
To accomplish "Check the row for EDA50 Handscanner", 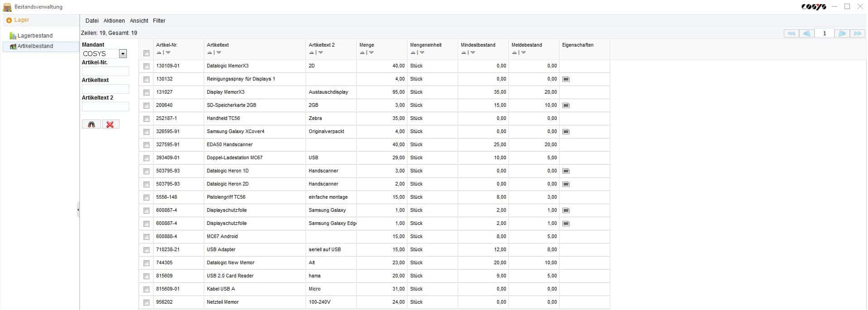I will tap(146, 145).
